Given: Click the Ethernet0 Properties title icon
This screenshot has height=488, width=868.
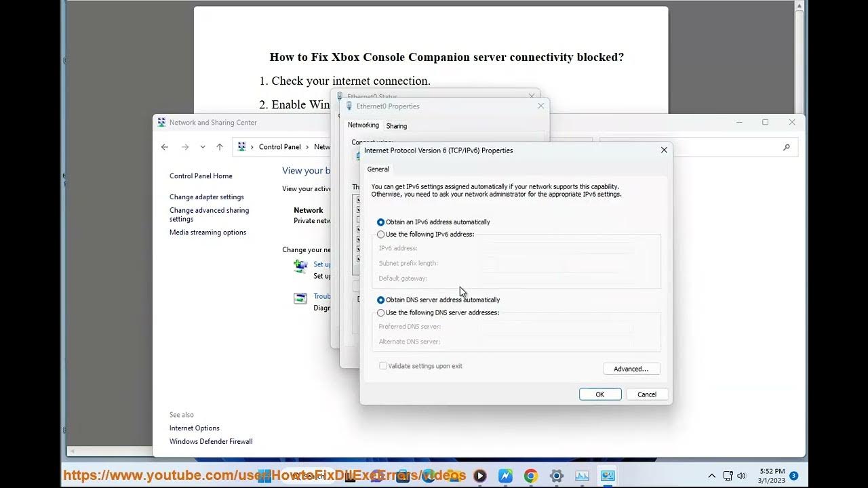Looking at the screenshot, I should coord(349,106).
